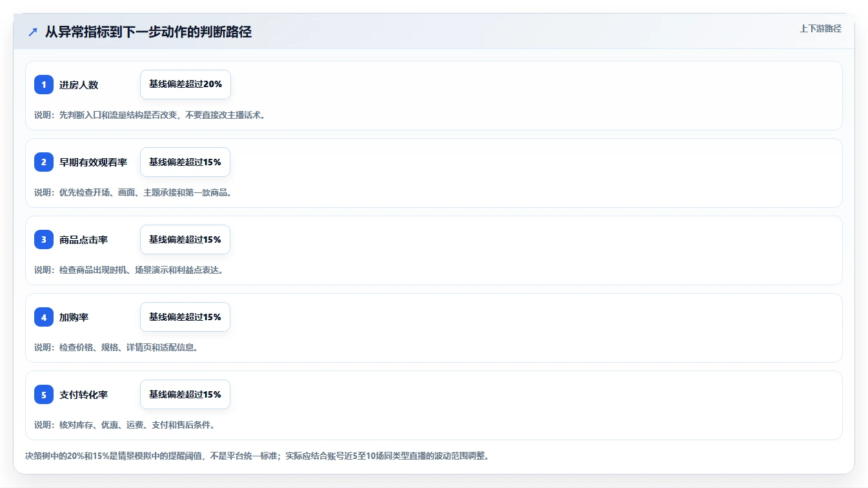Click step badge 1 next to 进房人数
This screenshot has height=488, width=868.
(44, 85)
